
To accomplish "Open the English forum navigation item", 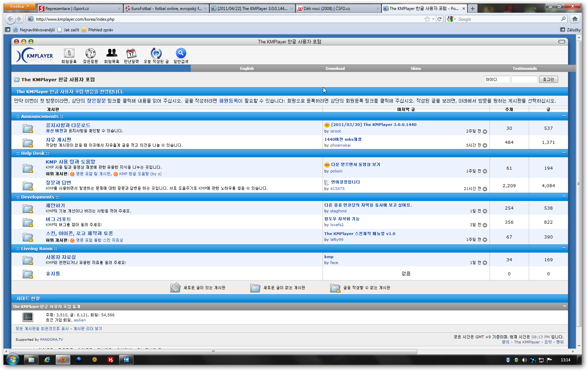I will coord(247,68).
